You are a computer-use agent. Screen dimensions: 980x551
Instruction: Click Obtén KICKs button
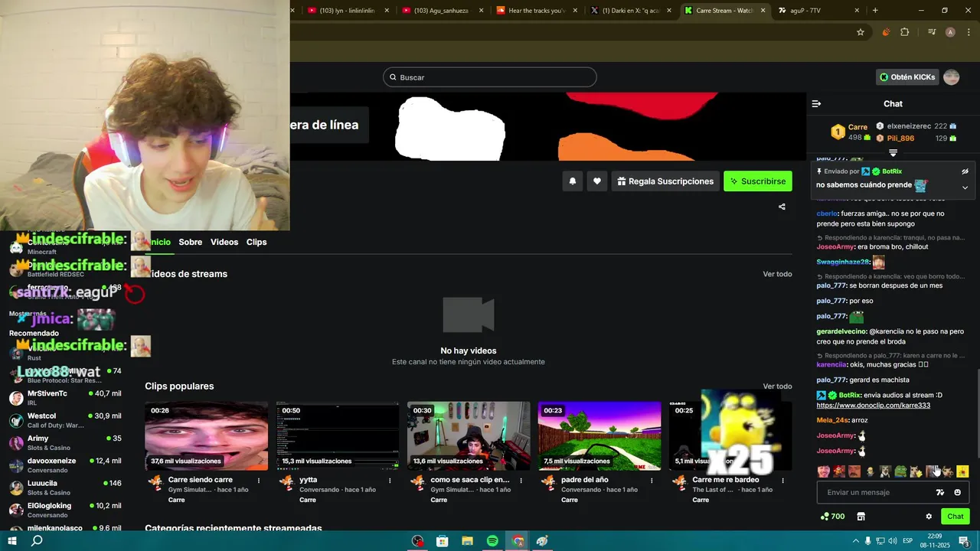[907, 77]
